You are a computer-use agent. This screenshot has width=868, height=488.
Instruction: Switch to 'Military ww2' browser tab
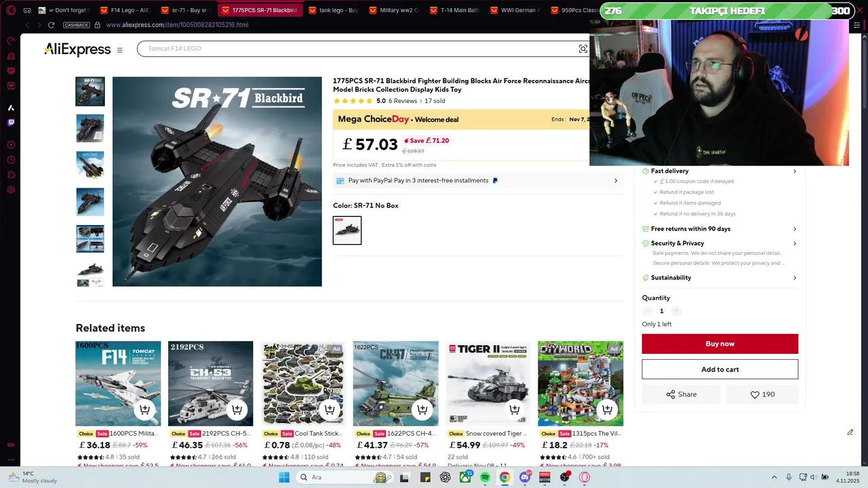(394, 10)
